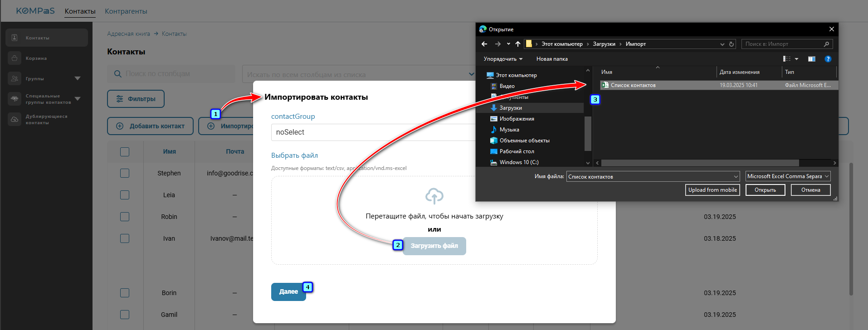Go back in the file dialog
This screenshot has height=330, width=868.
[484, 44]
